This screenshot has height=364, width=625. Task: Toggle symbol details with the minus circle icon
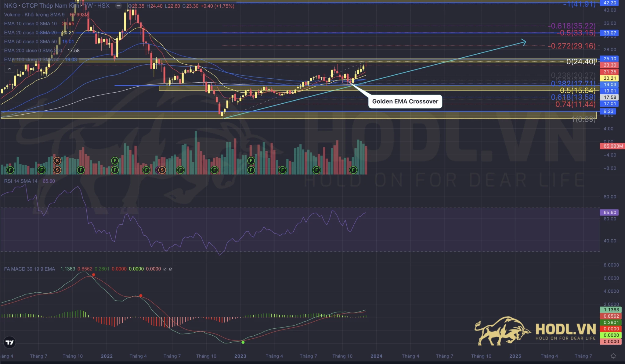tap(118, 5)
